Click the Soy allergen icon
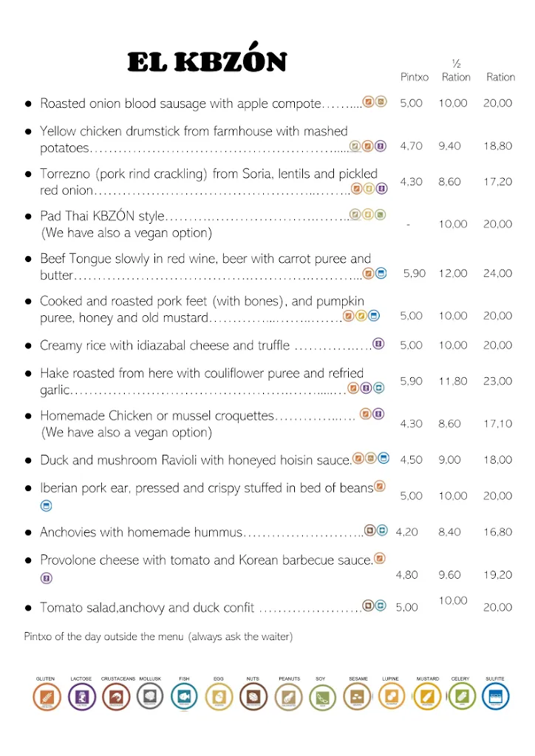 point(321,696)
